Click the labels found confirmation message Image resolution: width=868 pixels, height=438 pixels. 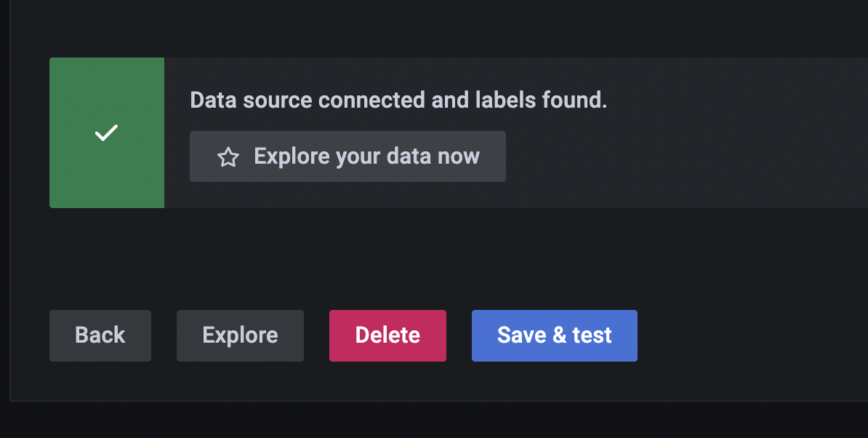[397, 100]
